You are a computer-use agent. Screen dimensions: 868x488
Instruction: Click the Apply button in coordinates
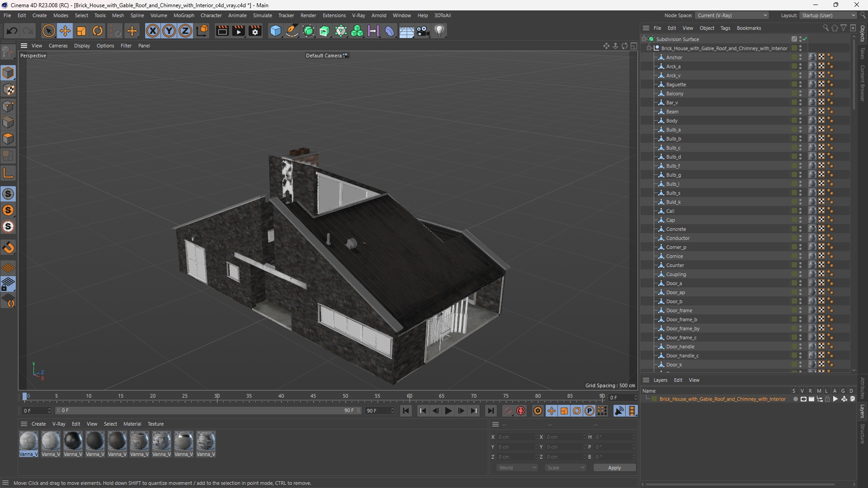[x=614, y=468]
